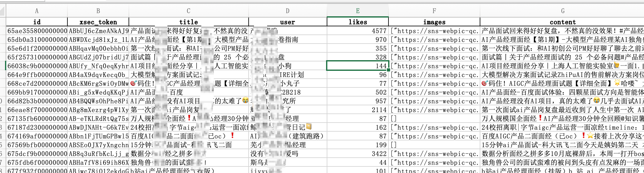Select likes cell with value 328
Image resolution: width=644 pixels, height=173 pixels.
tap(358, 57)
